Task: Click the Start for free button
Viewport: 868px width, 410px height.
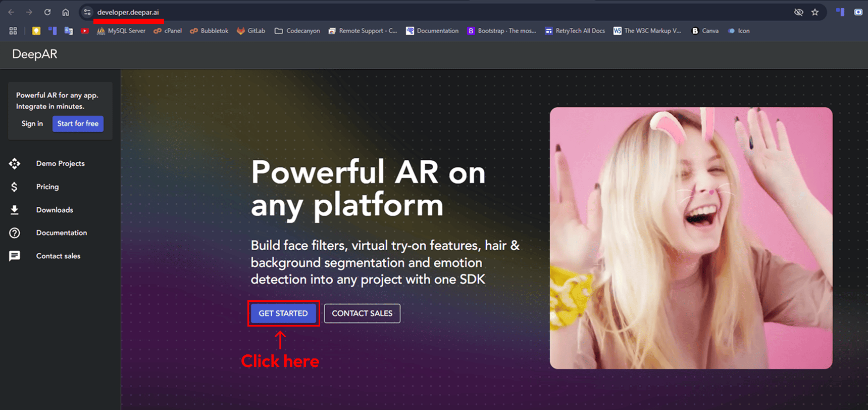Action: (78, 124)
